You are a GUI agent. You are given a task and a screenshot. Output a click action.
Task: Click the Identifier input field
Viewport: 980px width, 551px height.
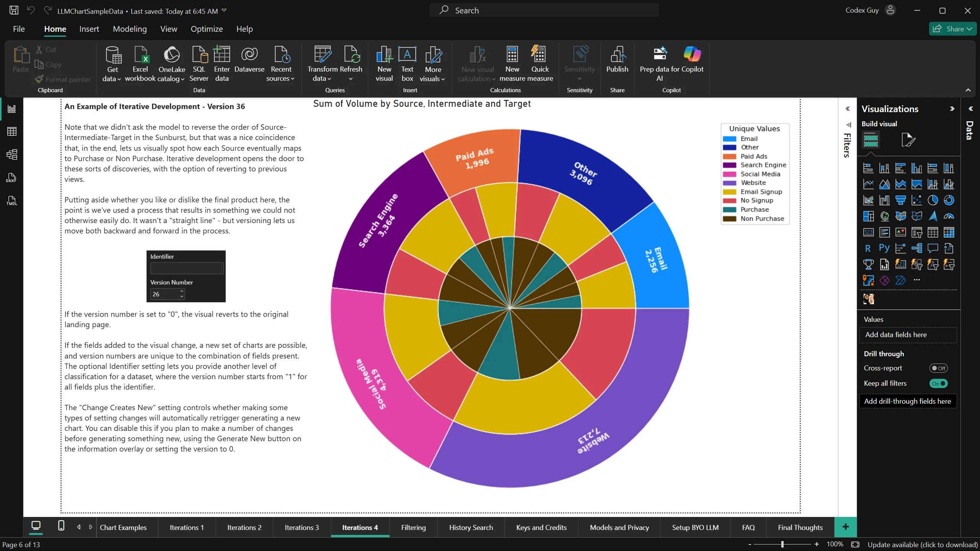click(187, 268)
